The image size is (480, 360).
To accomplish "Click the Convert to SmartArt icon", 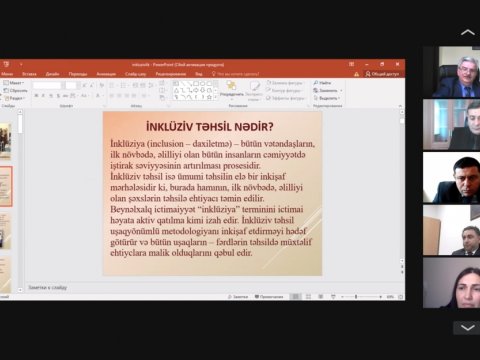I will pos(162,98).
